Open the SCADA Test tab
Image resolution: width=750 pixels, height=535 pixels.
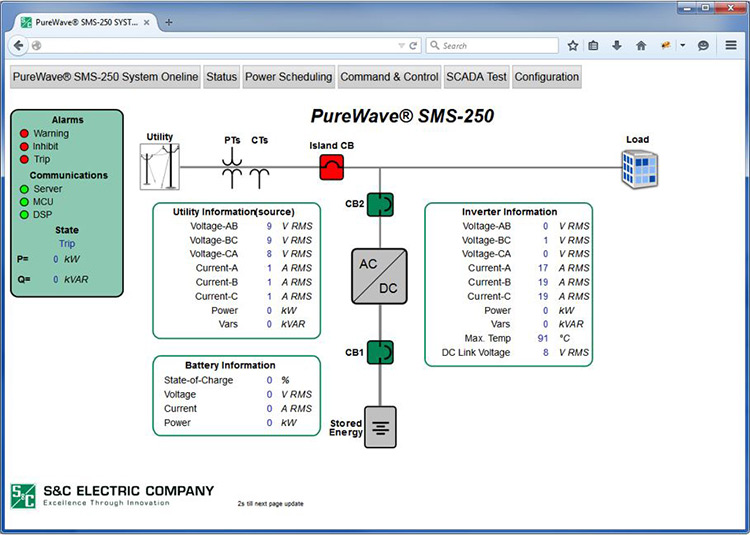coord(476,77)
